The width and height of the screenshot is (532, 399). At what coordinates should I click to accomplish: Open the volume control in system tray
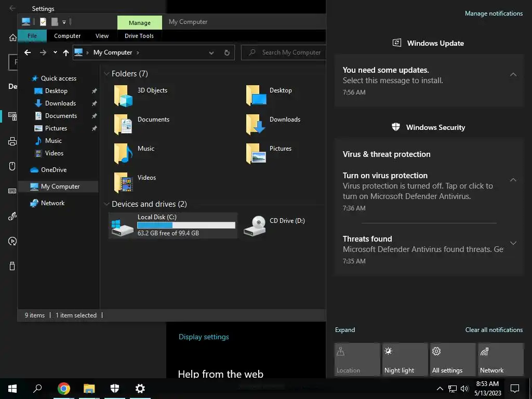(x=464, y=389)
